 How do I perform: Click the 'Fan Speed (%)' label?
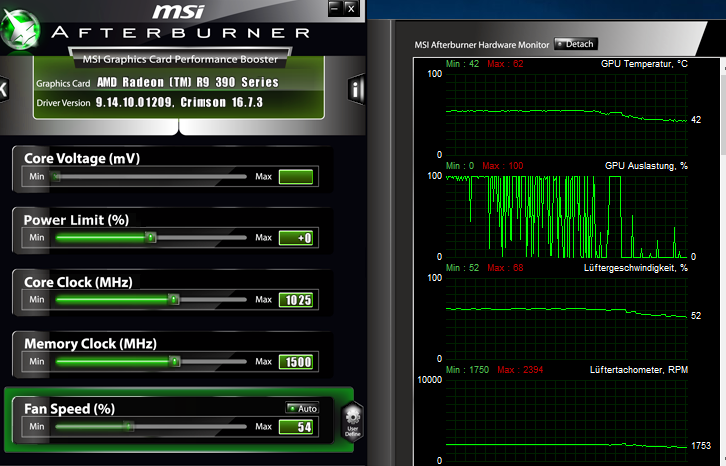pyautogui.click(x=69, y=409)
